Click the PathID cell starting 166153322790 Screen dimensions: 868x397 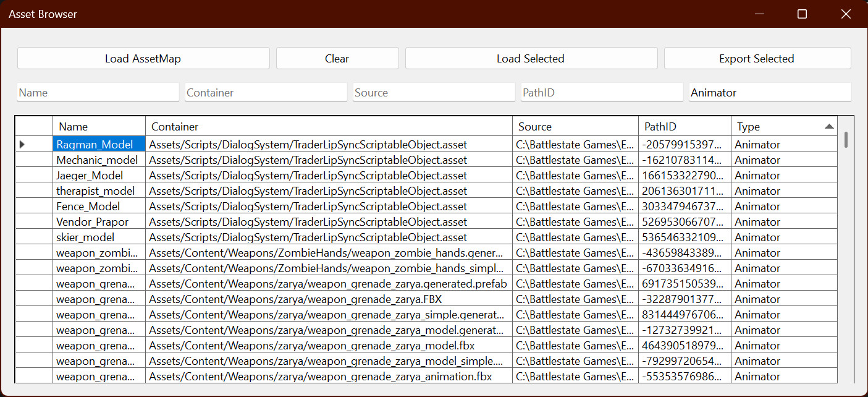(x=685, y=176)
